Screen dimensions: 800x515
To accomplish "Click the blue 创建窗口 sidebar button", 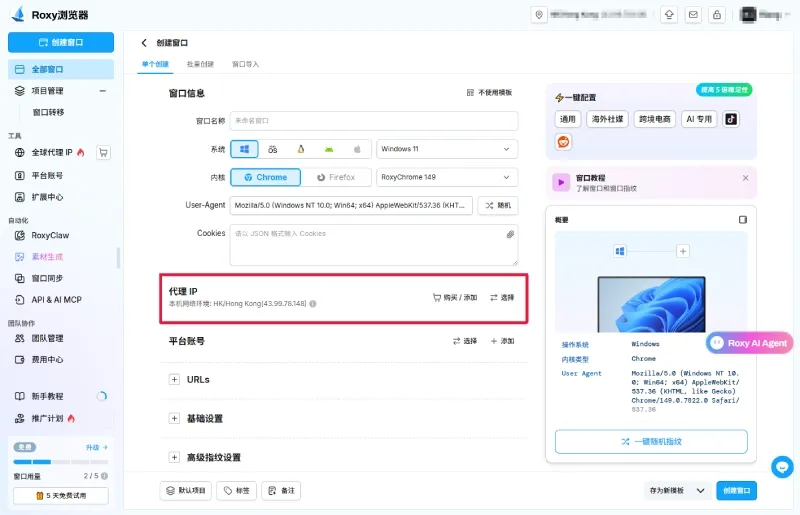I will point(61,42).
